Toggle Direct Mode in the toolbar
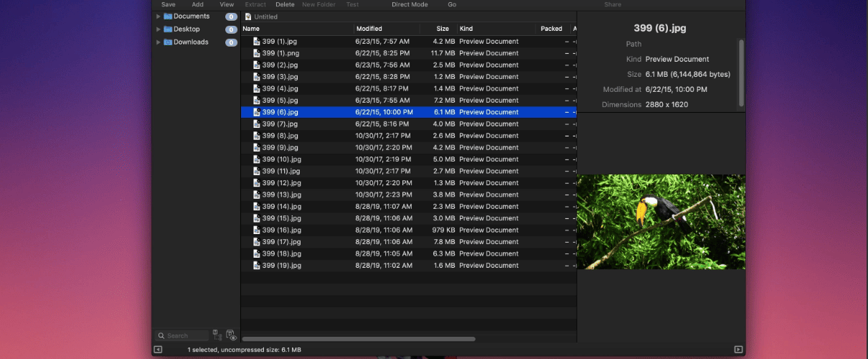The image size is (868, 359). (x=410, y=4)
